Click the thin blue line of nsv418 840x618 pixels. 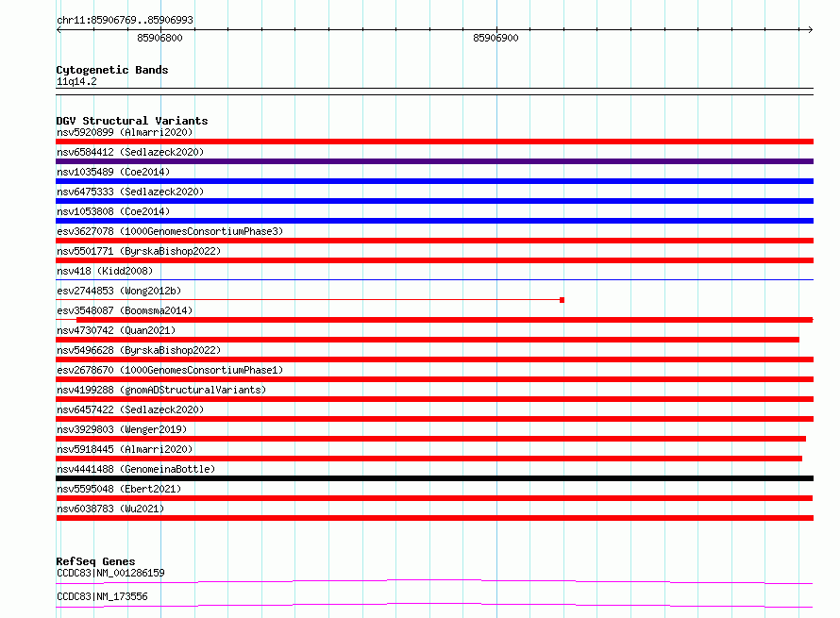(434, 279)
